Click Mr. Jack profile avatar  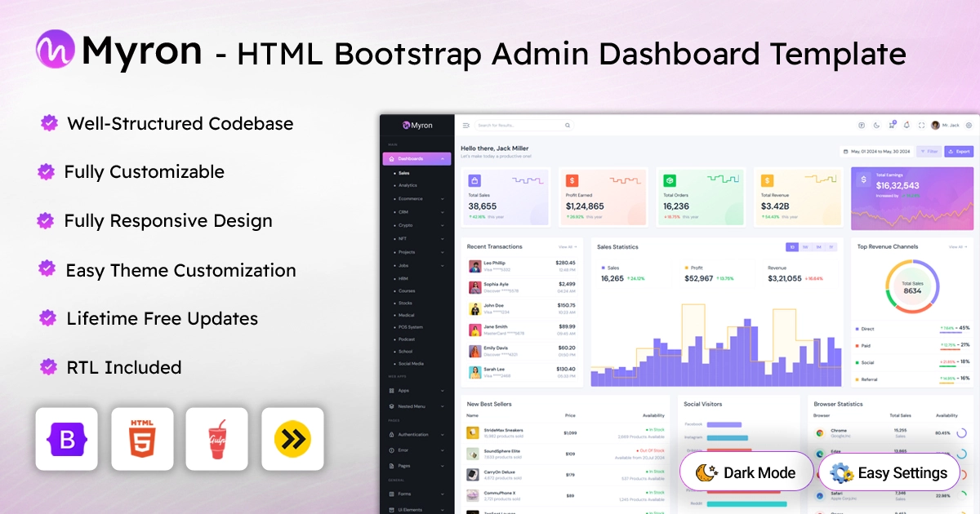[935, 125]
